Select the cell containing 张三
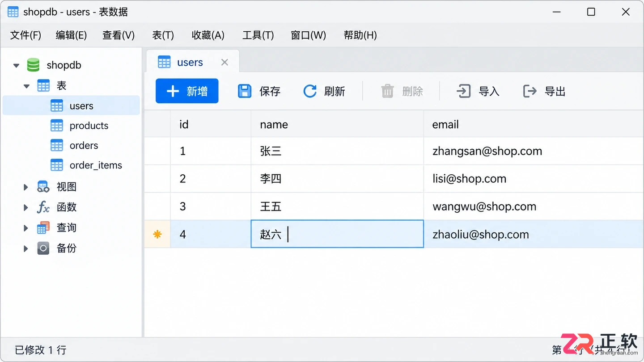This screenshot has height=362, width=644. (337, 151)
